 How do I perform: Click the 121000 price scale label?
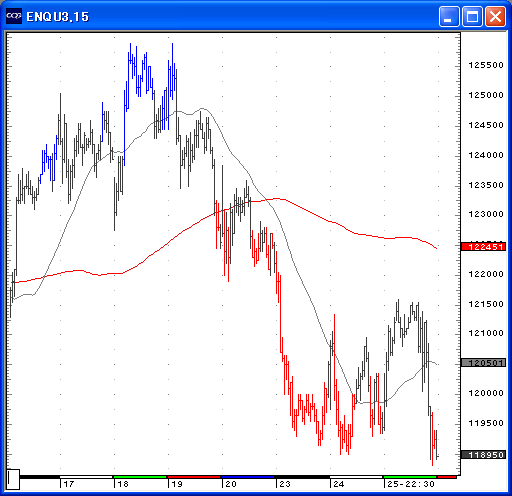[x=486, y=333]
